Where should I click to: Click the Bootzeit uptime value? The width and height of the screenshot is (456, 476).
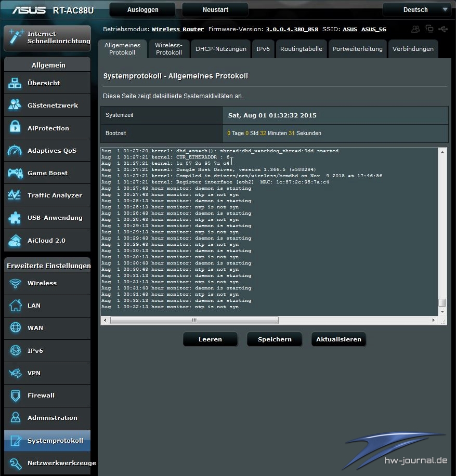click(x=274, y=133)
